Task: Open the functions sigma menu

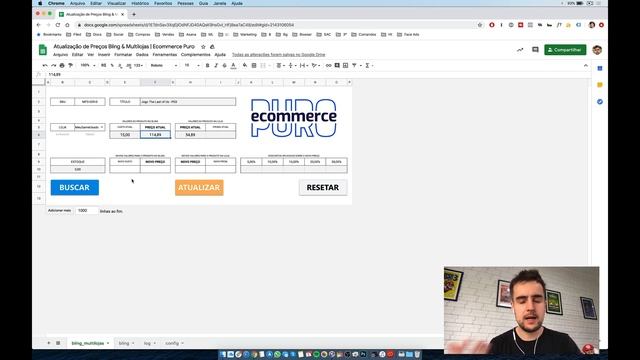Action: click(x=368, y=65)
